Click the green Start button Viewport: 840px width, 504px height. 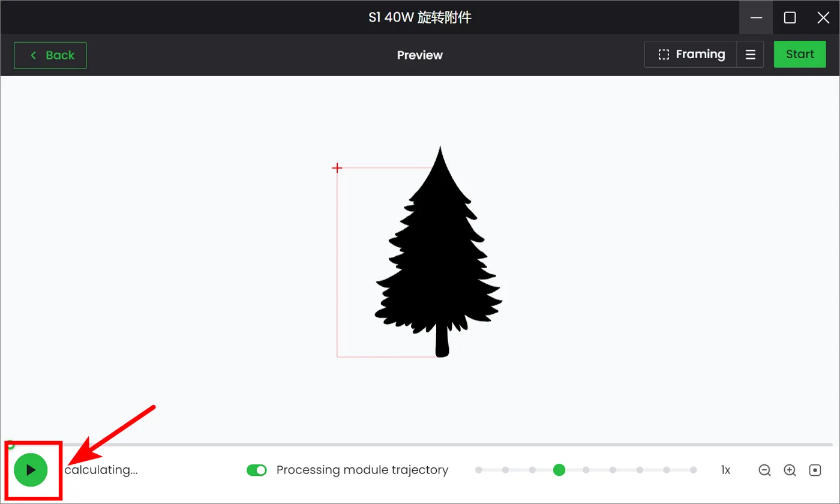point(800,54)
